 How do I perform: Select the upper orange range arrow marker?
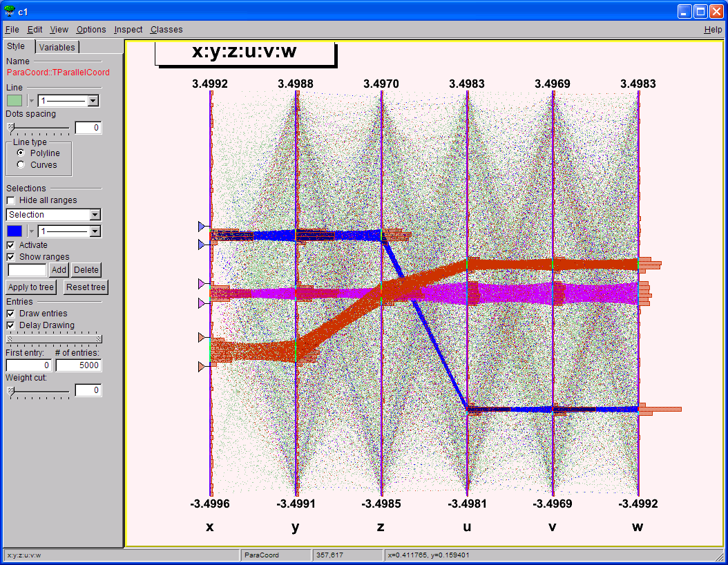[x=201, y=337]
